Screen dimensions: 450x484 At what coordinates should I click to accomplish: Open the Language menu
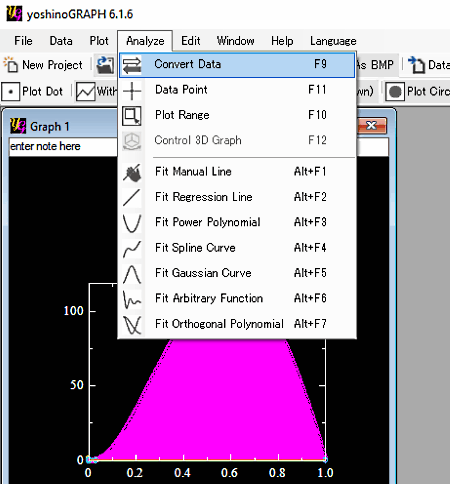pos(333,41)
